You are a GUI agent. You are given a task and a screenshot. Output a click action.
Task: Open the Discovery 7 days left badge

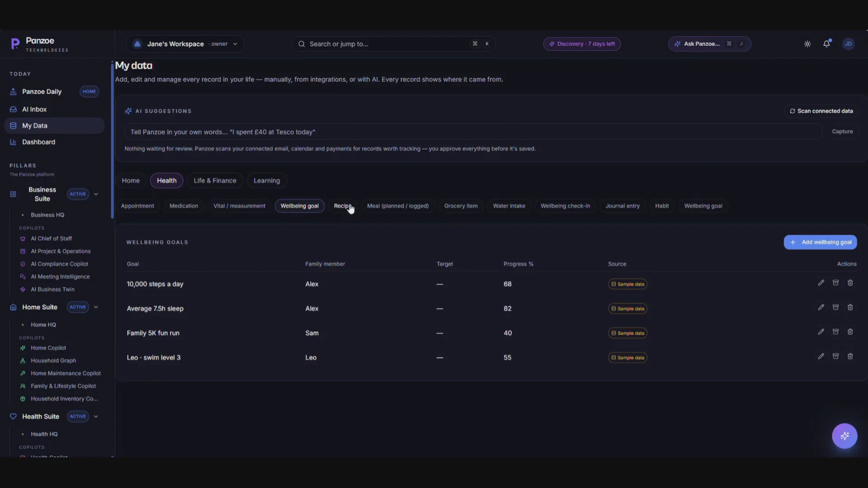pyautogui.click(x=582, y=44)
